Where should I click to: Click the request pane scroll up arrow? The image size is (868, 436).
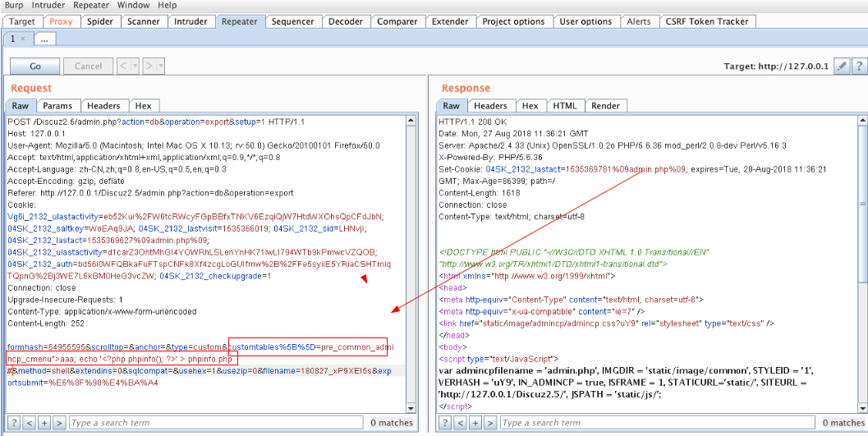pos(411,120)
